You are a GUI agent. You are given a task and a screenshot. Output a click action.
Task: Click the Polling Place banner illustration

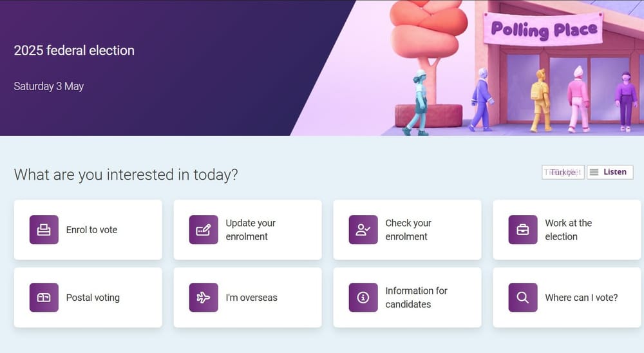tap(545, 30)
